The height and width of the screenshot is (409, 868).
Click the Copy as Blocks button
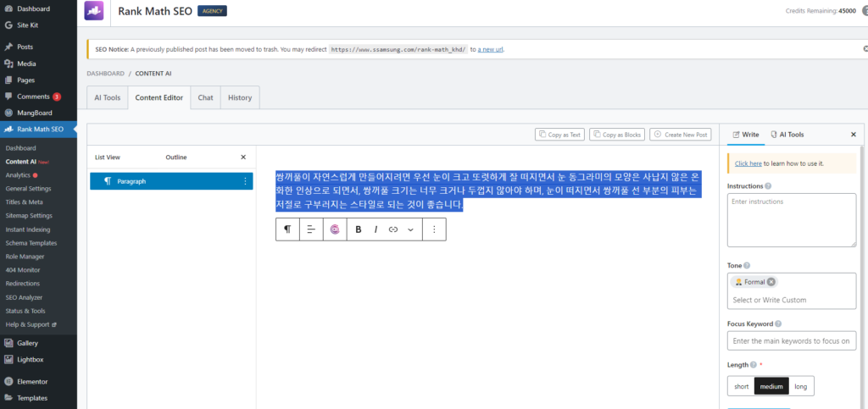coord(617,135)
